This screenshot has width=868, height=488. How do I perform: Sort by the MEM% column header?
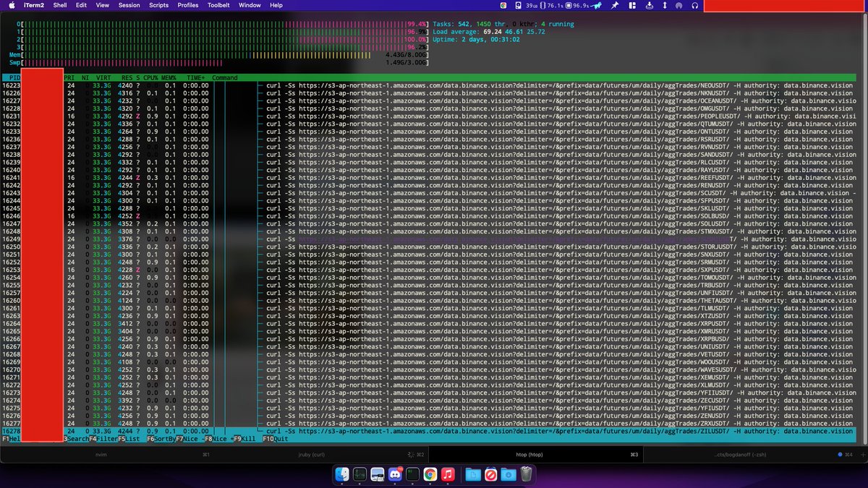[169, 78]
